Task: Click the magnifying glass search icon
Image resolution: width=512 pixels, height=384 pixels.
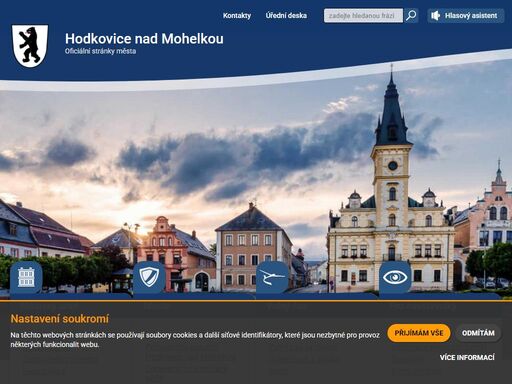Action: point(411,15)
